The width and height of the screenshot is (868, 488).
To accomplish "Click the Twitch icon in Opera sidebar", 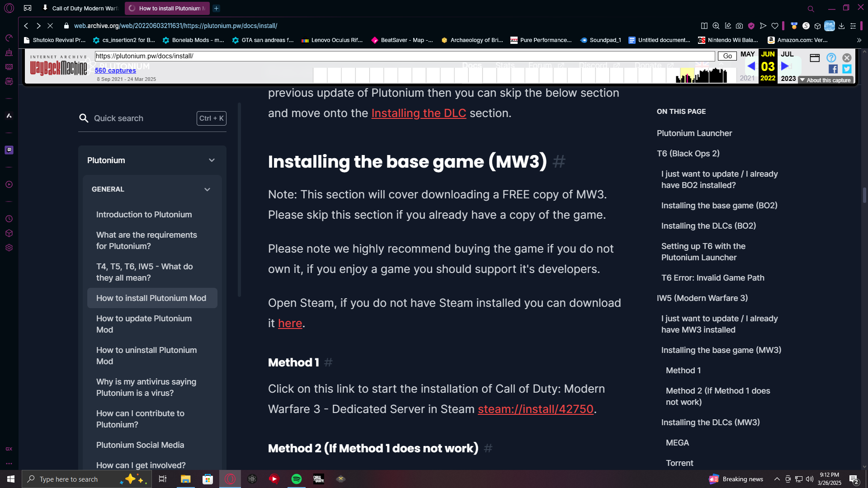I will pyautogui.click(x=9, y=150).
